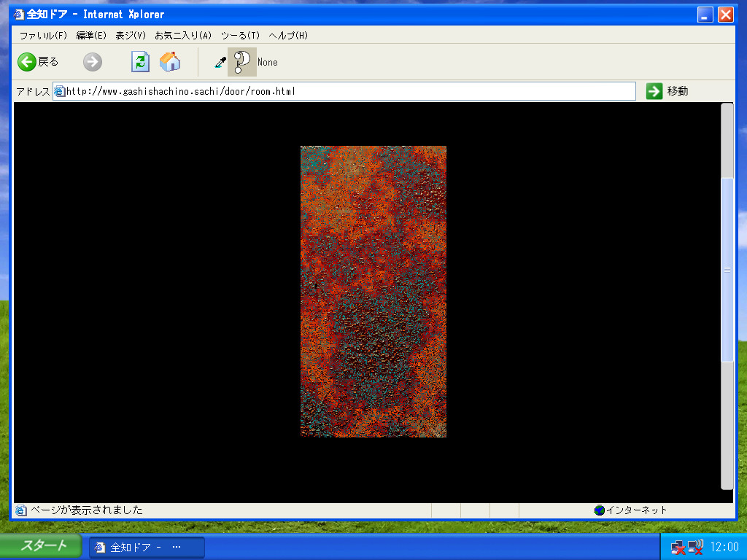Open the ツーる(T) menu

click(x=241, y=34)
